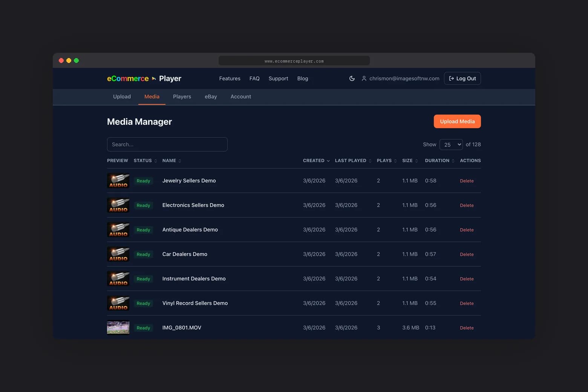Click the log-out arrow icon

click(451, 78)
